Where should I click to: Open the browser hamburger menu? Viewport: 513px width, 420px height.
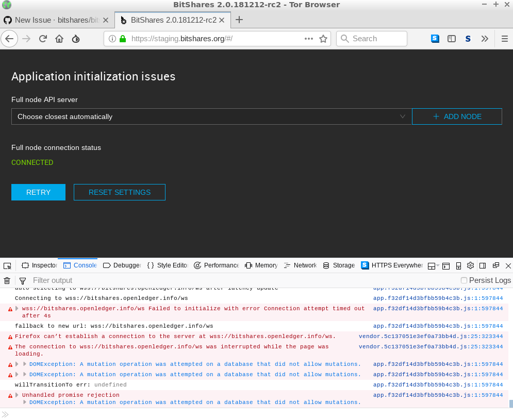[x=505, y=39]
